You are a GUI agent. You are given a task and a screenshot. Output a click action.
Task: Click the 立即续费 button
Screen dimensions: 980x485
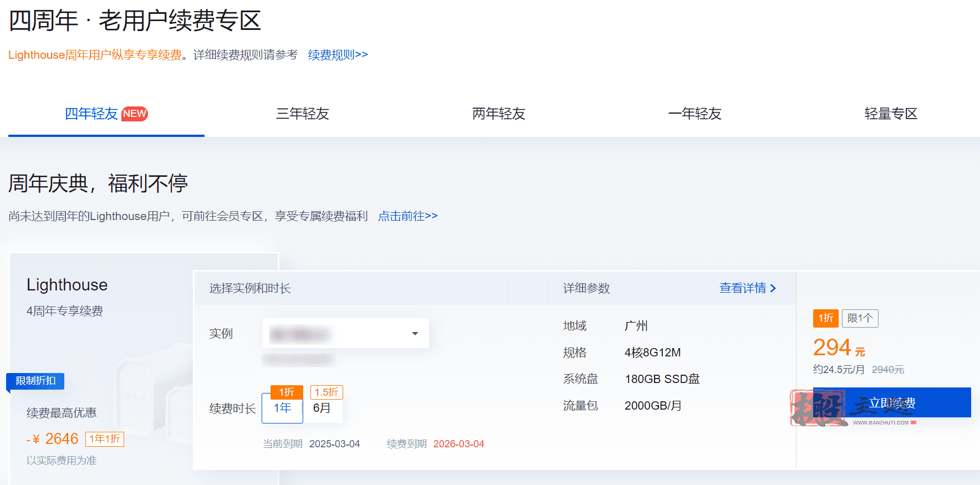pyautogui.click(x=892, y=402)
